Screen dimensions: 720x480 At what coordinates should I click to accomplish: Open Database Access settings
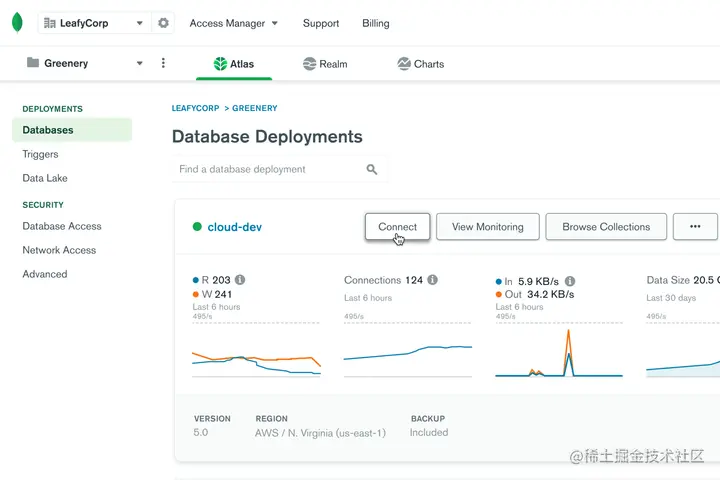pos(62,226)
